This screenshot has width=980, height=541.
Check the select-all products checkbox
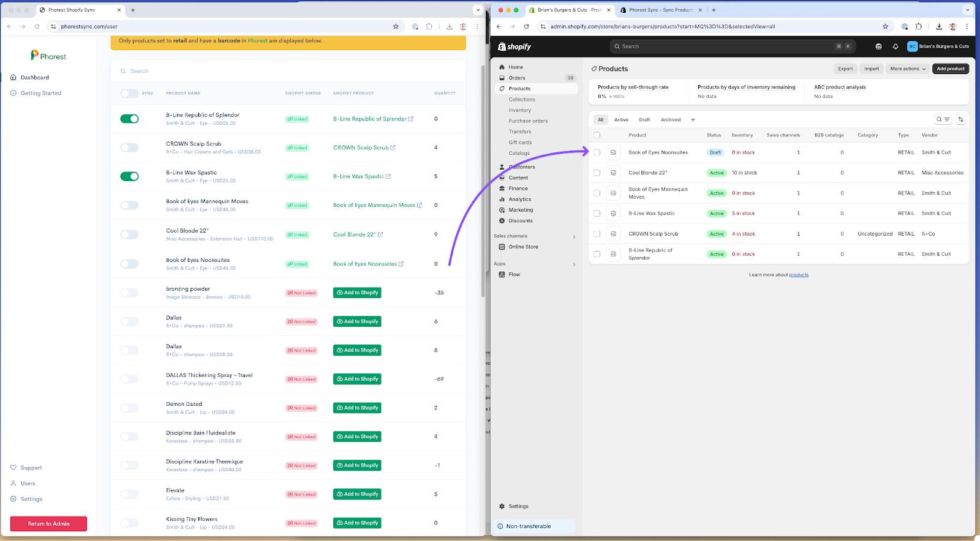(597, 135)
